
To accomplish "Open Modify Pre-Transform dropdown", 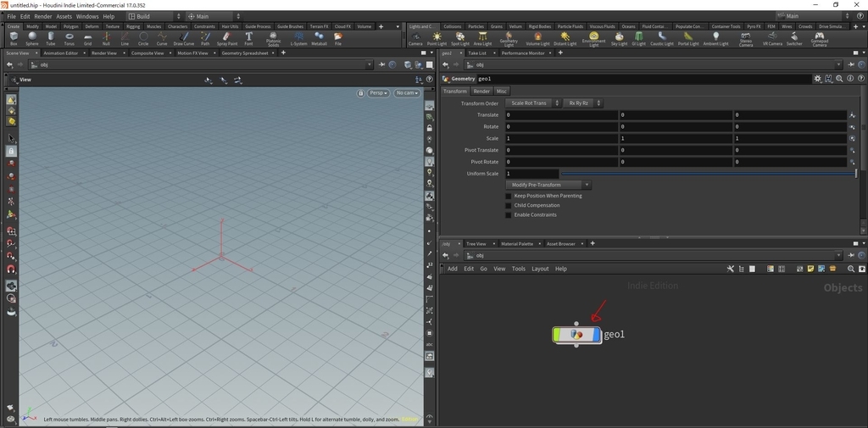I will pyautogui.click(x=548, y=185).
